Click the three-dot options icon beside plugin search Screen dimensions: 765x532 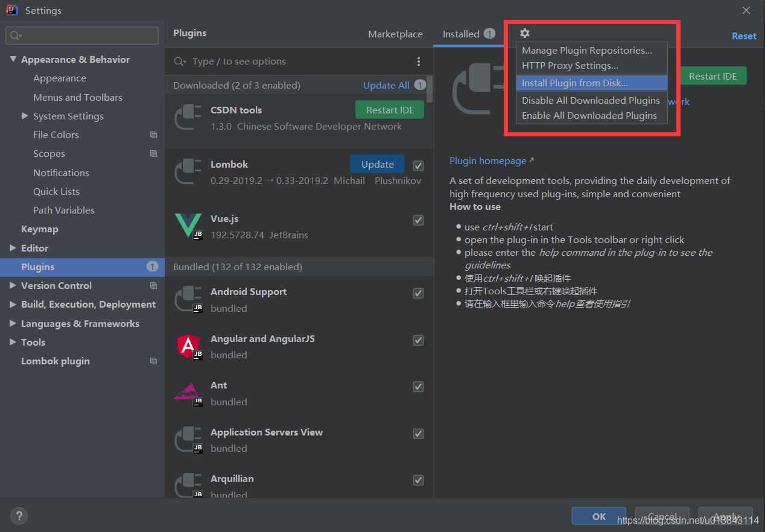(419, 62)
